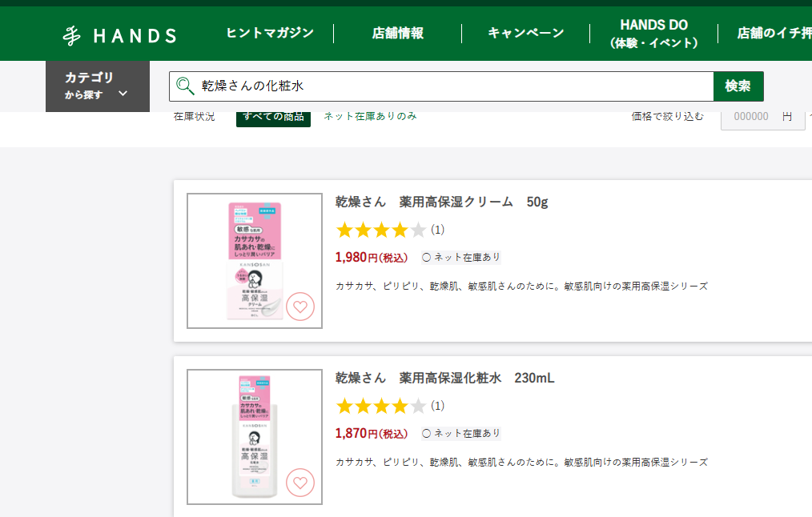
Task: Select ネット在庫ありのみ filter
Action: [370, 116]
